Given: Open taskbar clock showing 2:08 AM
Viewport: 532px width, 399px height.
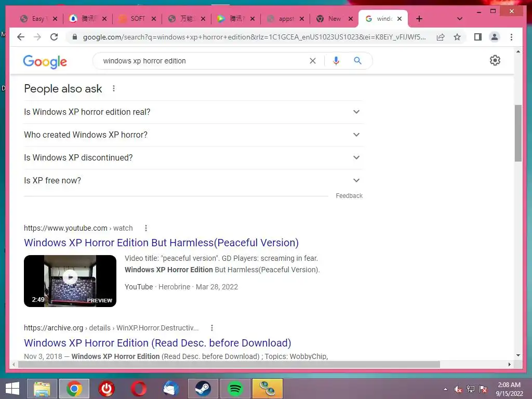Looking at the screenshot, I should tap(509, 389).
